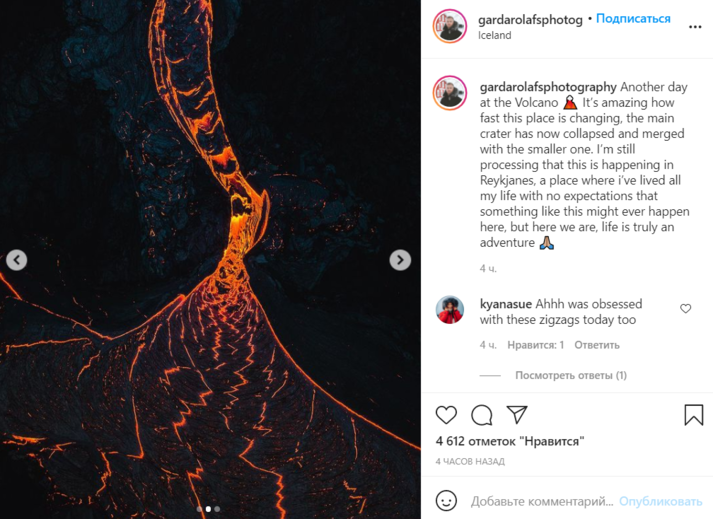
Task: Go to the previous photo arrow
Action: click(16, 260)
